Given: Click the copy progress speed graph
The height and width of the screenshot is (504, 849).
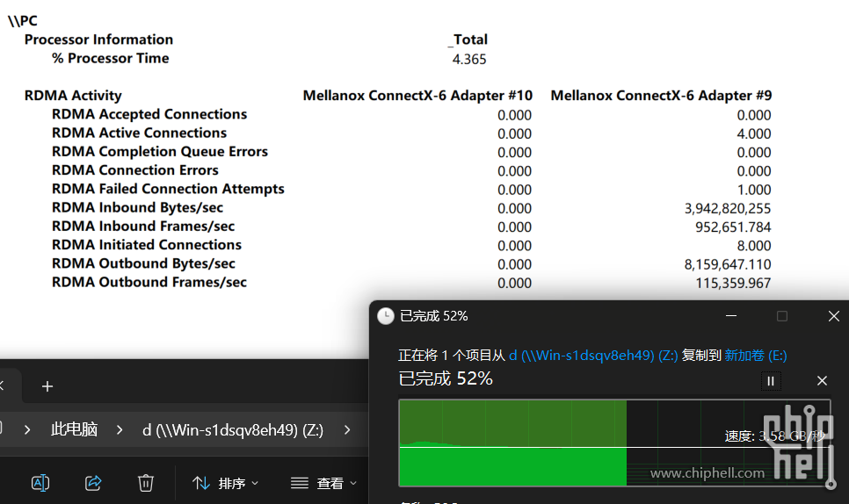Looking at the screenshot, I should [x=614, y=443].
